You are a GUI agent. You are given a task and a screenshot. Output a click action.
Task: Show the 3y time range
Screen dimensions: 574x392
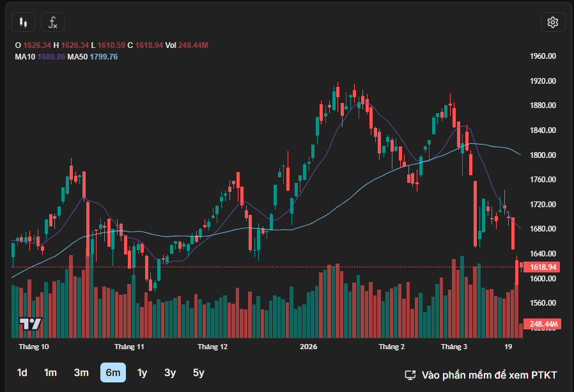point(170,373)
